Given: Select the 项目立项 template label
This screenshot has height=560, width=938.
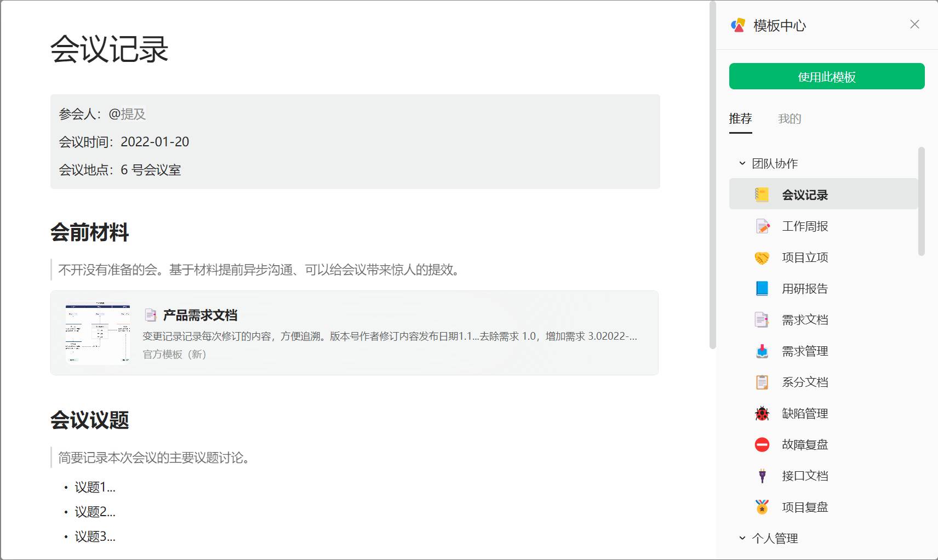Looking at the screenshot, I should point(805,257).
